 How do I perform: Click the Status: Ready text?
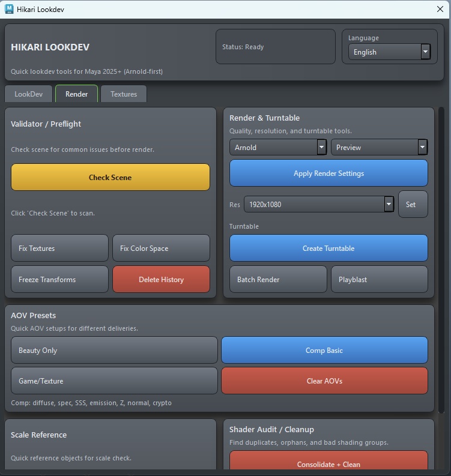click(243, 47)
